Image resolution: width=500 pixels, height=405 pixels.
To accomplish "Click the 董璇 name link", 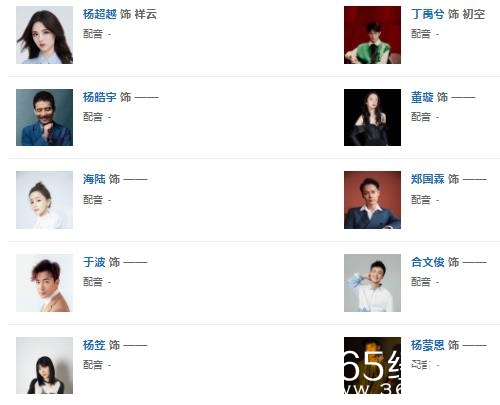I will point(422,97).
